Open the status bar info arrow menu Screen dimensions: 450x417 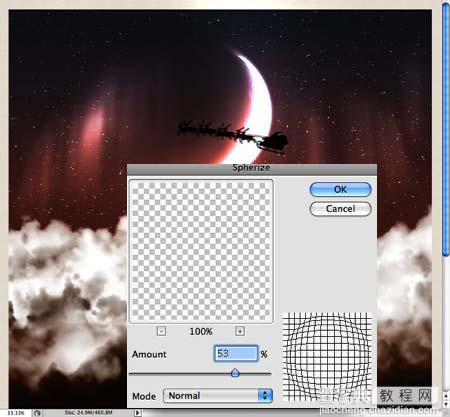pyautogui.click(x=138, y=413)
